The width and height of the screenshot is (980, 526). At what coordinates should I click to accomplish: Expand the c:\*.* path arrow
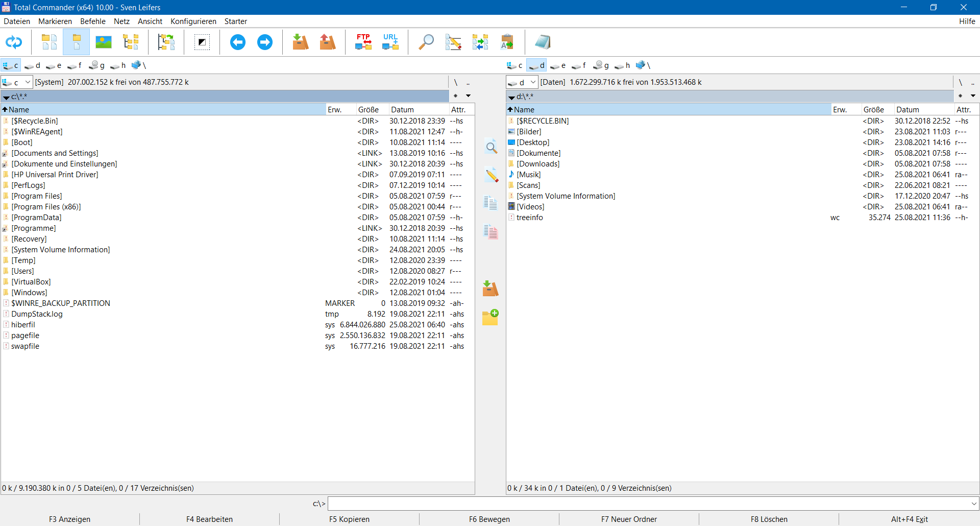(6, 97)
